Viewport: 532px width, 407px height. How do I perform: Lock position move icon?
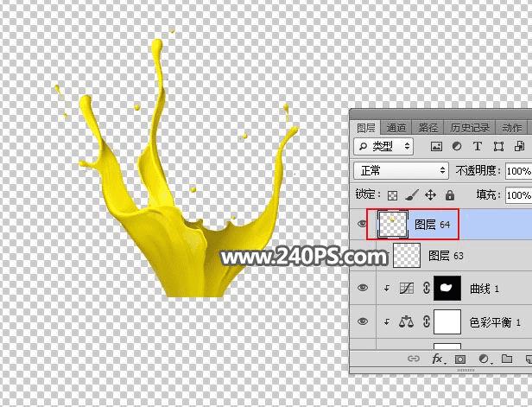431,195
